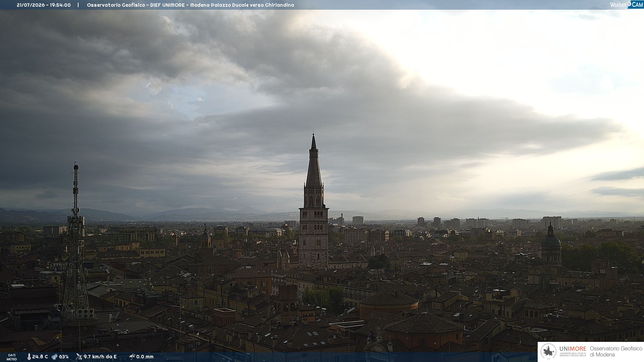Click the wind vane icon
The height and width of the screenshot is (362, 644).
point(79,357)
